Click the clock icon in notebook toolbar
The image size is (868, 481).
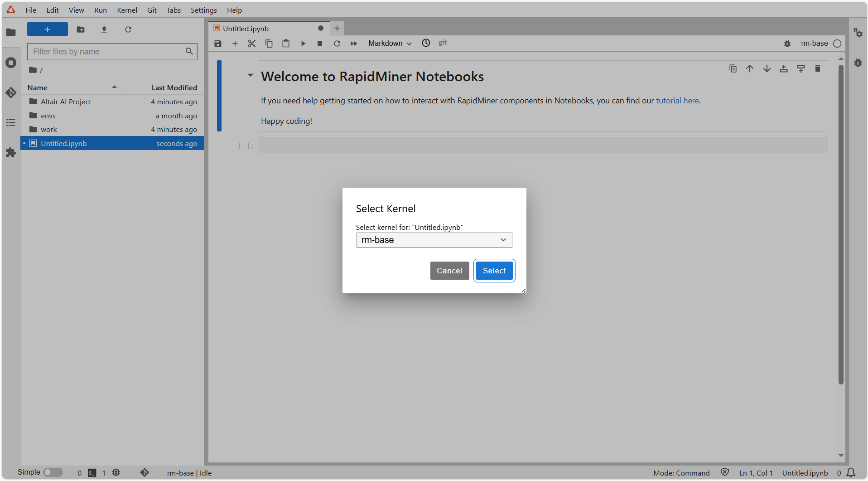(x=426, y=43)
